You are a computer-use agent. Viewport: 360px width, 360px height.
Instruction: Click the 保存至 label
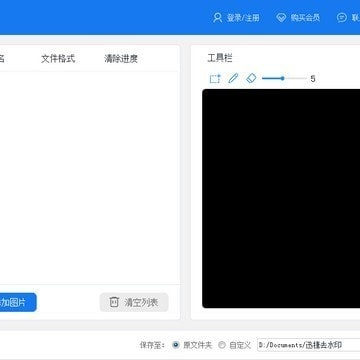(x=152, y=345)
